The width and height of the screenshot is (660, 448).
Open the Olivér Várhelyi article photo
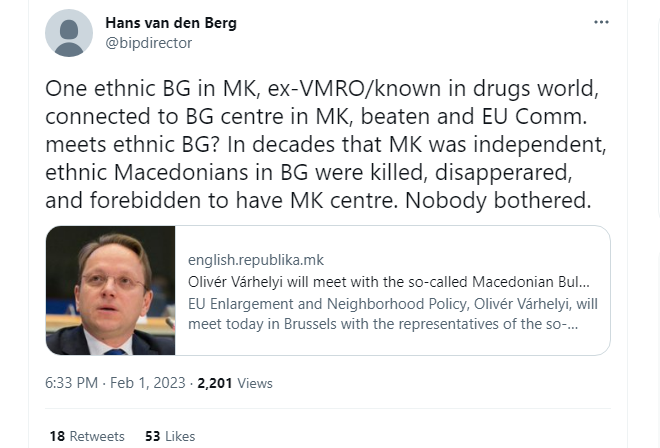tap(111, 290)
